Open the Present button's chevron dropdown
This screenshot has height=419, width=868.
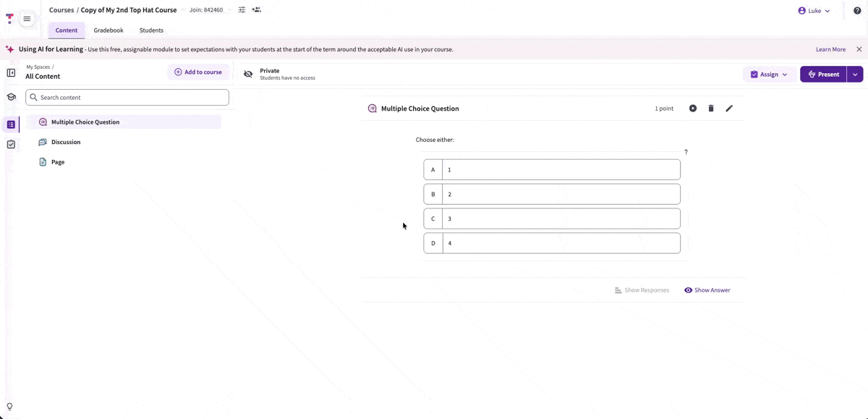[855, 74]
